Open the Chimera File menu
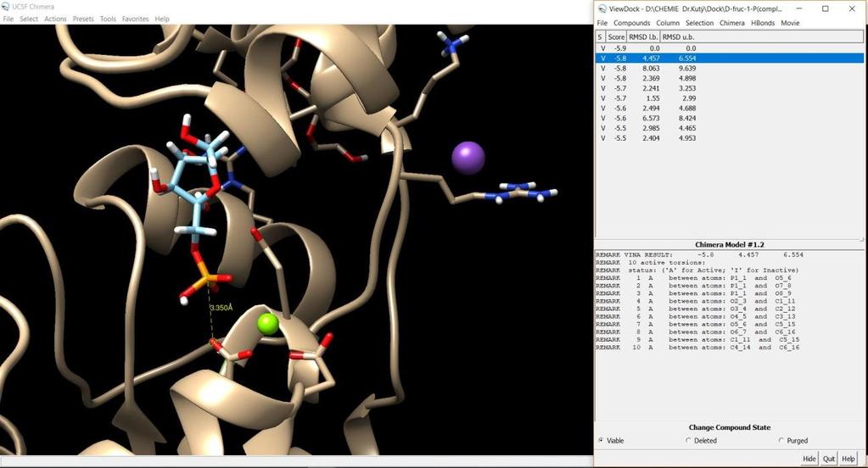The image size is (868, 468). 8,19
